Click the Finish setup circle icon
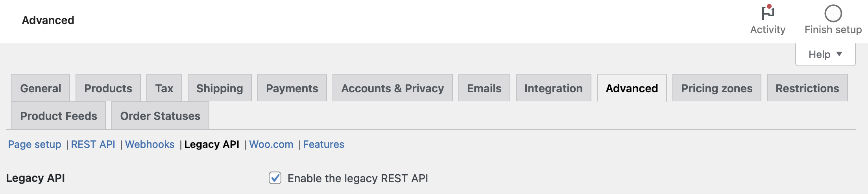Viewport: 868px width, 194px height. [833, 13]
